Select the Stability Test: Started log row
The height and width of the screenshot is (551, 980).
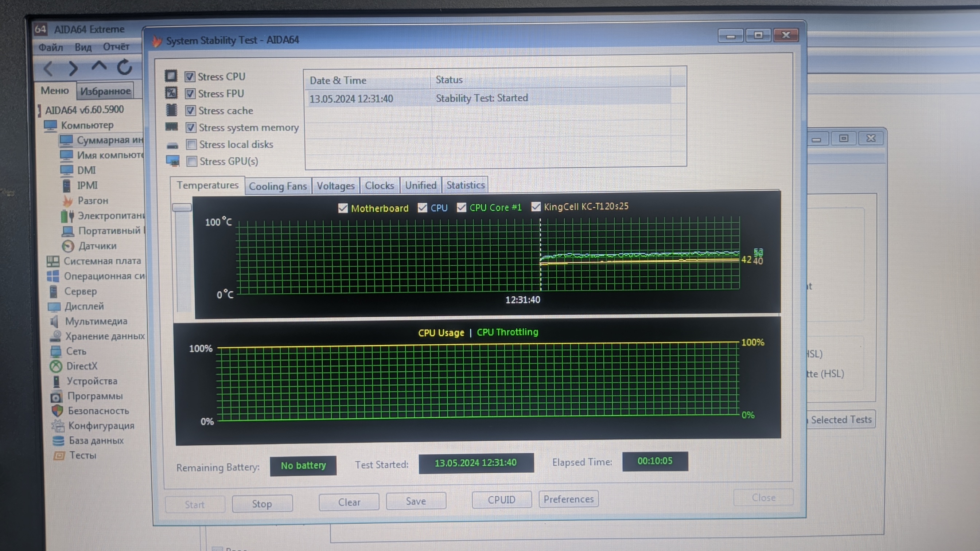click(488, 98)
